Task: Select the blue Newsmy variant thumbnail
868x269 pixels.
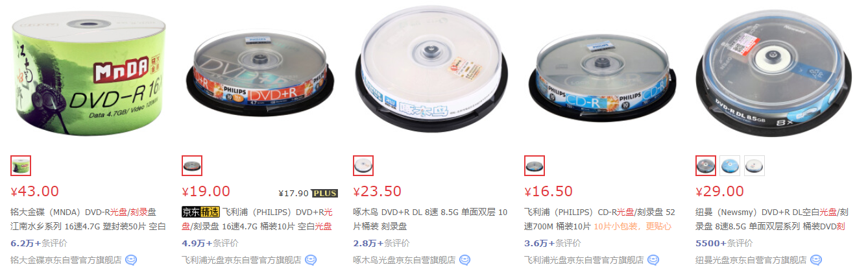Action: click(730, 166)
